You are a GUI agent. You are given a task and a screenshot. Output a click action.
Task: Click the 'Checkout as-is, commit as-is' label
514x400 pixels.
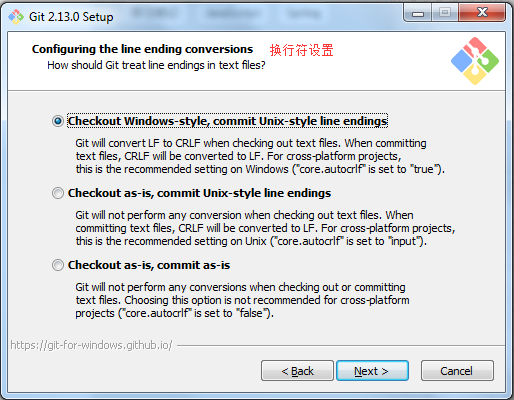149,265
